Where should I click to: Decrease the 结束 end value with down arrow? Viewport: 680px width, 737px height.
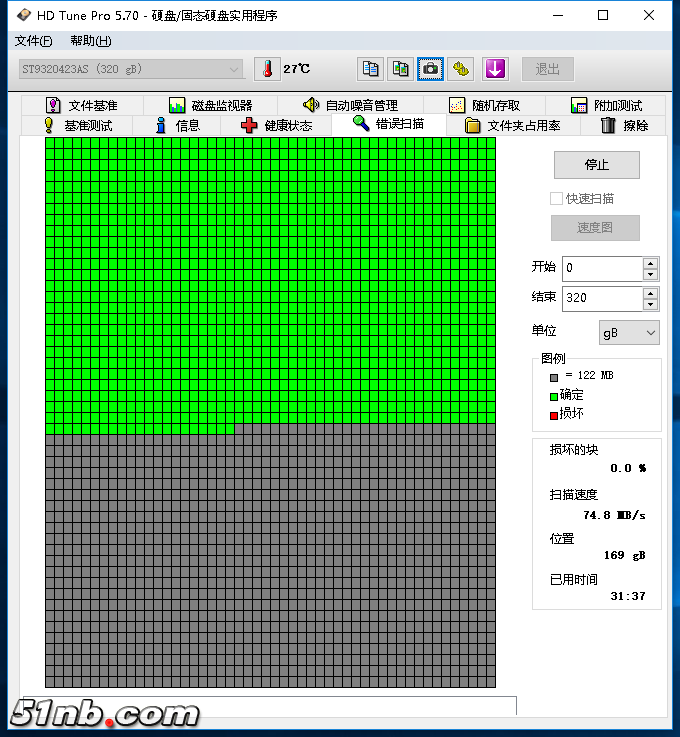pos(650,304)
